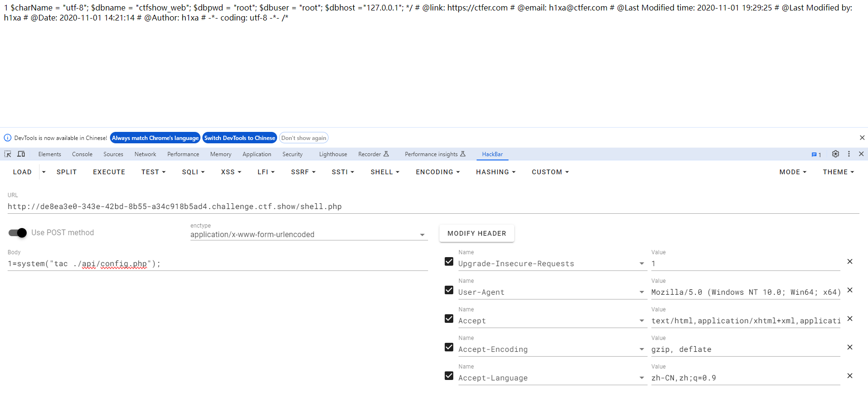Switch to the Elements tab

(x=50, y=154)
